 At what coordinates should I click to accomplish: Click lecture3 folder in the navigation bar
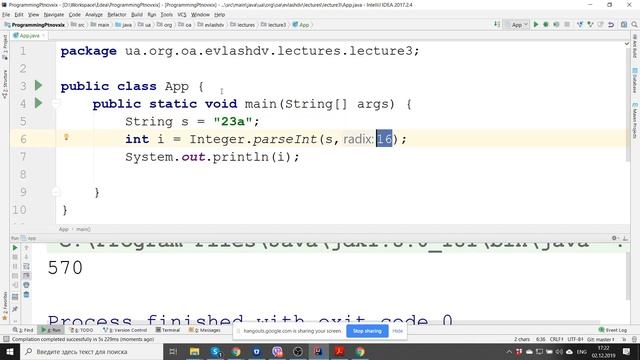tap(274, 25)
